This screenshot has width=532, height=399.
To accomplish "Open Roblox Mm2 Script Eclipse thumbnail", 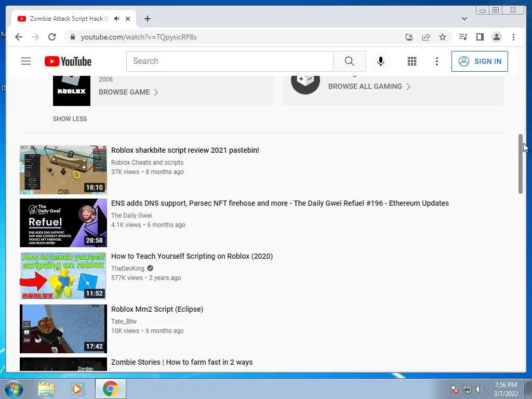I will coord(63,329).
